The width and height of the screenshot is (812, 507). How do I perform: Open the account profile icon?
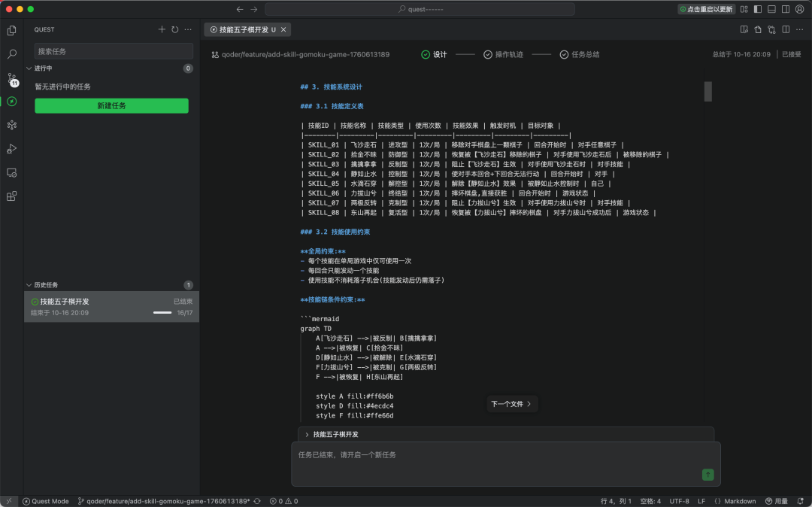798,9
